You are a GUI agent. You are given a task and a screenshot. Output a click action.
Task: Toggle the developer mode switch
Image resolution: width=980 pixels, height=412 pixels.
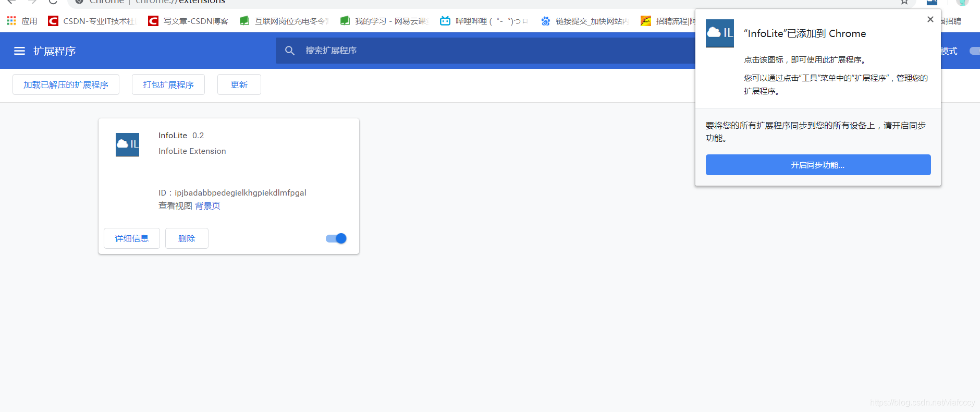click(974, 51)
